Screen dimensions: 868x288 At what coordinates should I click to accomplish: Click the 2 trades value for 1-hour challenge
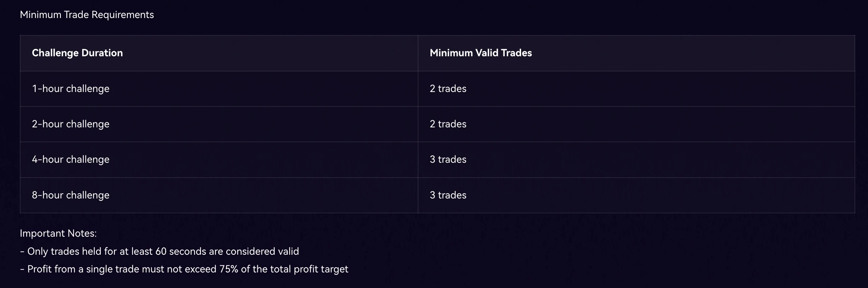pyautogui.click(x=448, y=89)
